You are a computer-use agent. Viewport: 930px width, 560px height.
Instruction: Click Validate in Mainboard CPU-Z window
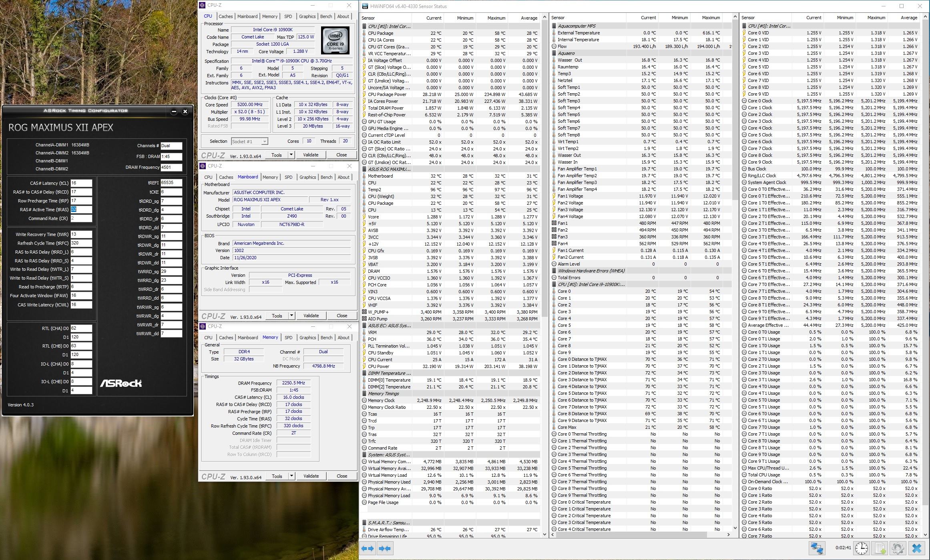311,316
